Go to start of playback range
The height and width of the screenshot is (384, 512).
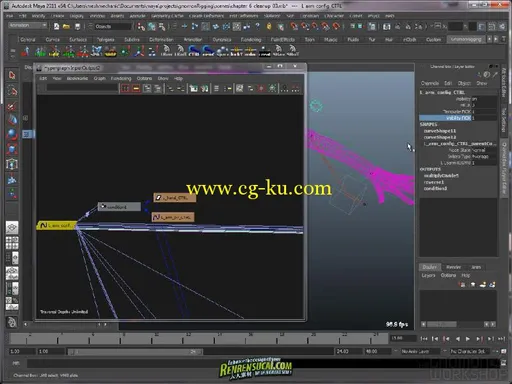tap(424, 339)
